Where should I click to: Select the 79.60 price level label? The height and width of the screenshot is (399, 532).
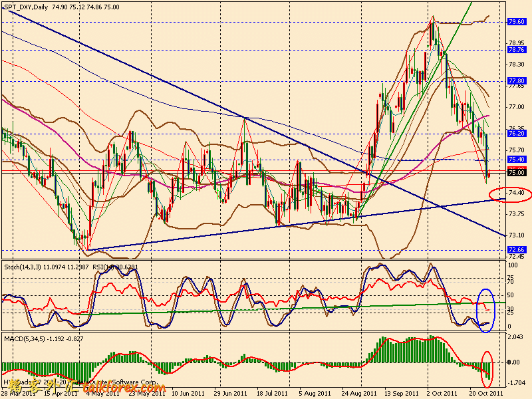[x=517, y=22]
